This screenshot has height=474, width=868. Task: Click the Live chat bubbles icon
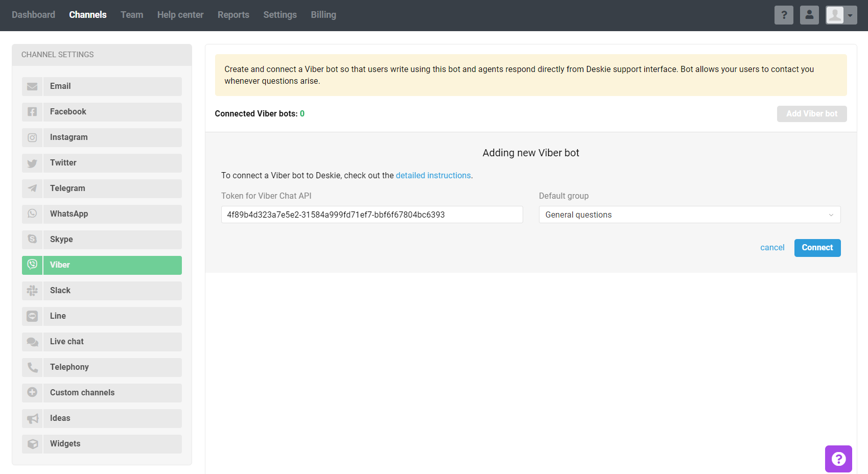[x=32, y=342]
